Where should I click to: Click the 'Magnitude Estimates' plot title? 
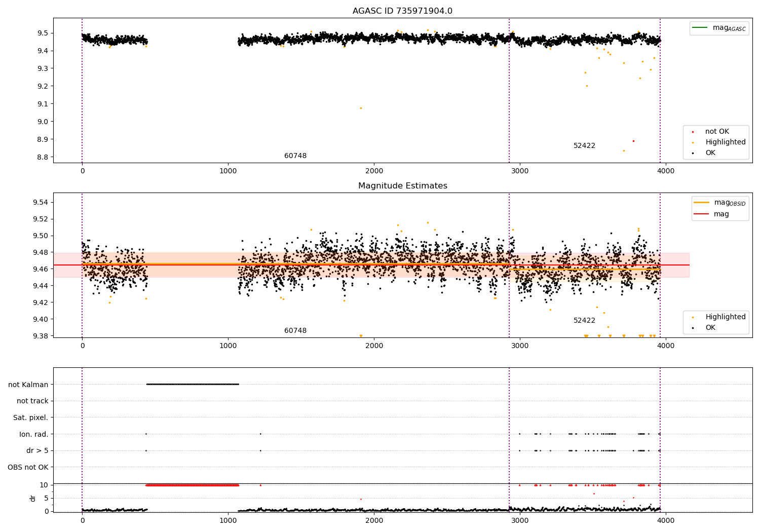click(402, 186)
